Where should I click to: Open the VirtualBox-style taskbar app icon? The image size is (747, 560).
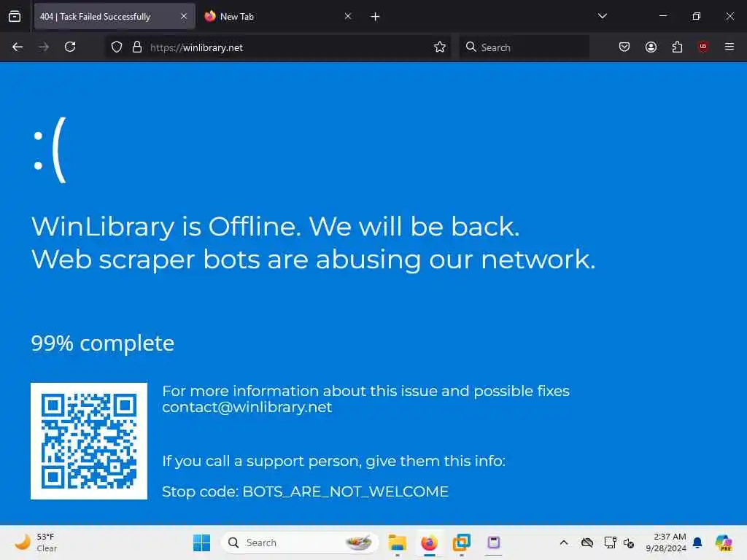(461, 542)
